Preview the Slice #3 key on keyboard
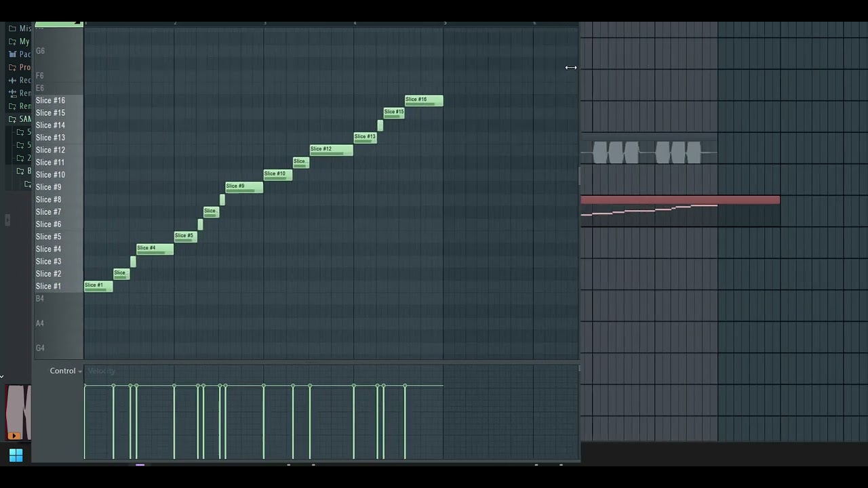 [x=59, y=262]
